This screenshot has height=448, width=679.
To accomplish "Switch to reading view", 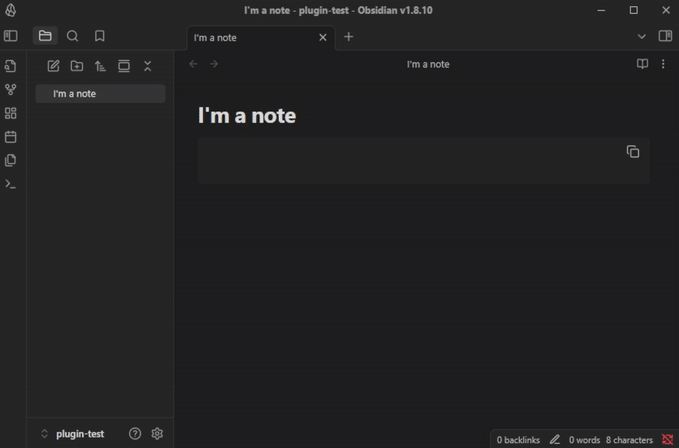I will [x=642, y=64].
